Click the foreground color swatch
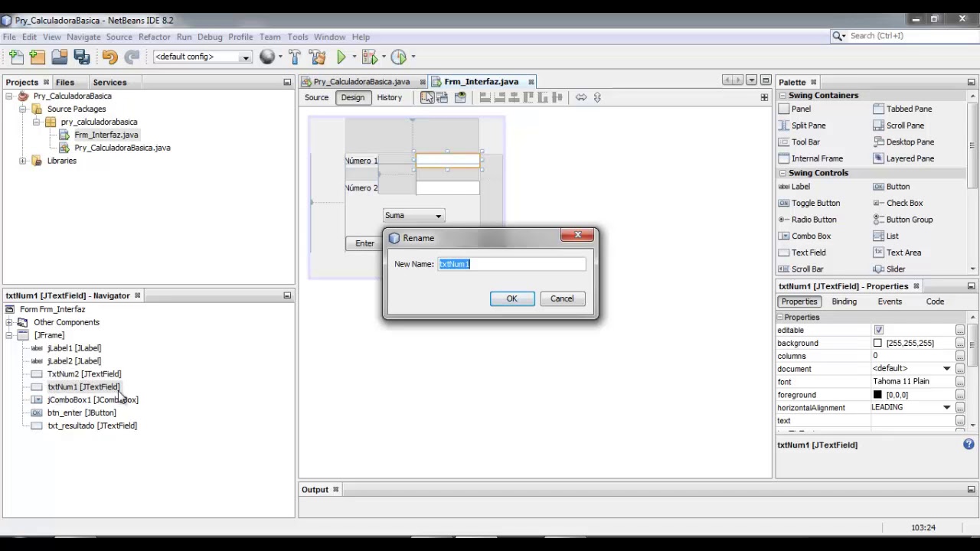Viewport: 980px width, 551px height. (877, 394)
